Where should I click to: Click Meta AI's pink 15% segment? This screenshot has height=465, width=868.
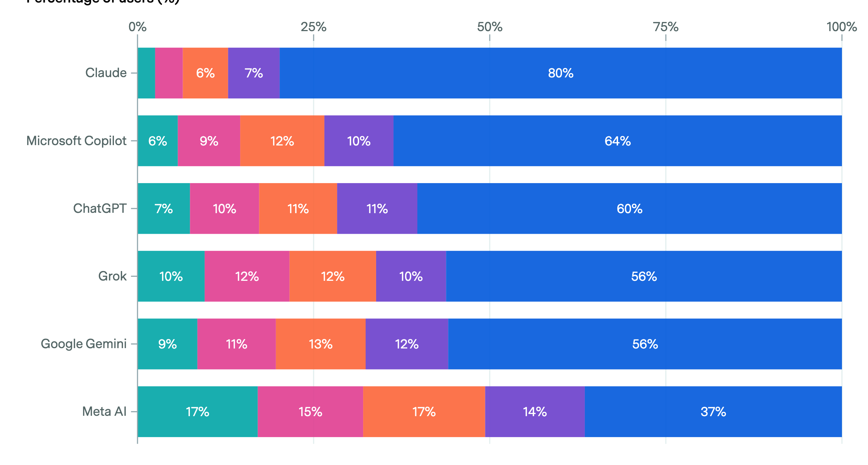(x=310, y=412)
